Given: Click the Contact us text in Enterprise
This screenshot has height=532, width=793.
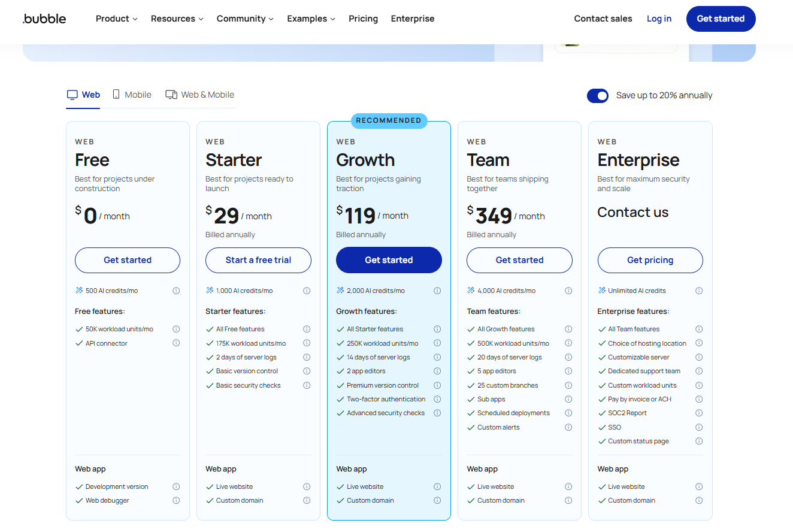Looking at the screenshot, I should pos(633,212).
